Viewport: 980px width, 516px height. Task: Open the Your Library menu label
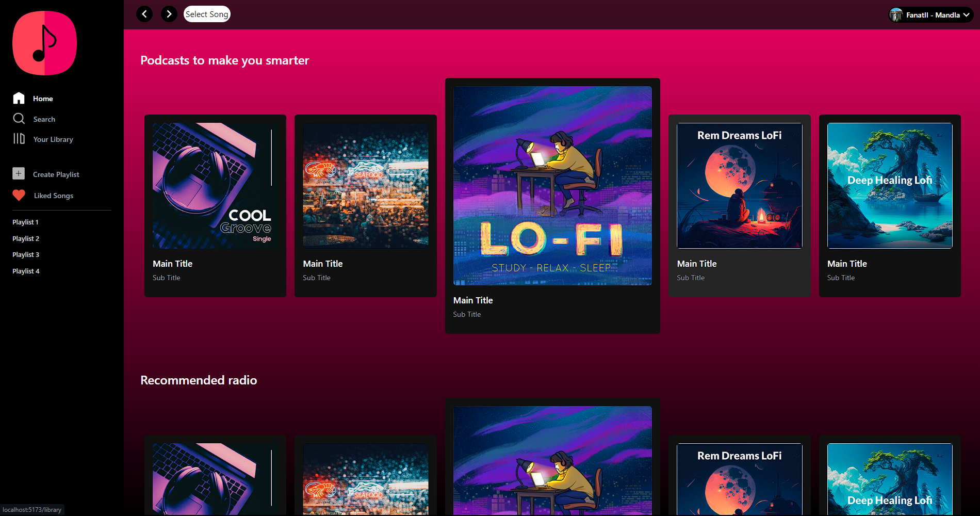pyautogui.click(x=53, y=139)
